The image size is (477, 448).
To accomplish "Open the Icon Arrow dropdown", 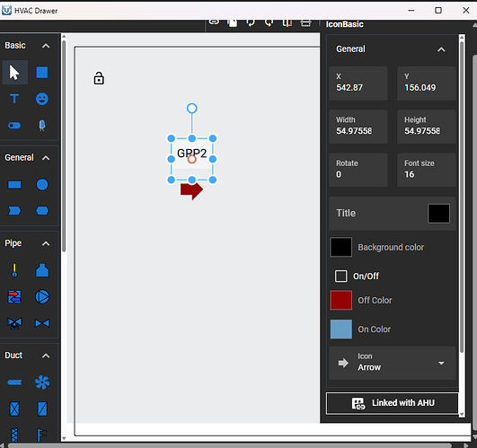I will coord(393,363).
